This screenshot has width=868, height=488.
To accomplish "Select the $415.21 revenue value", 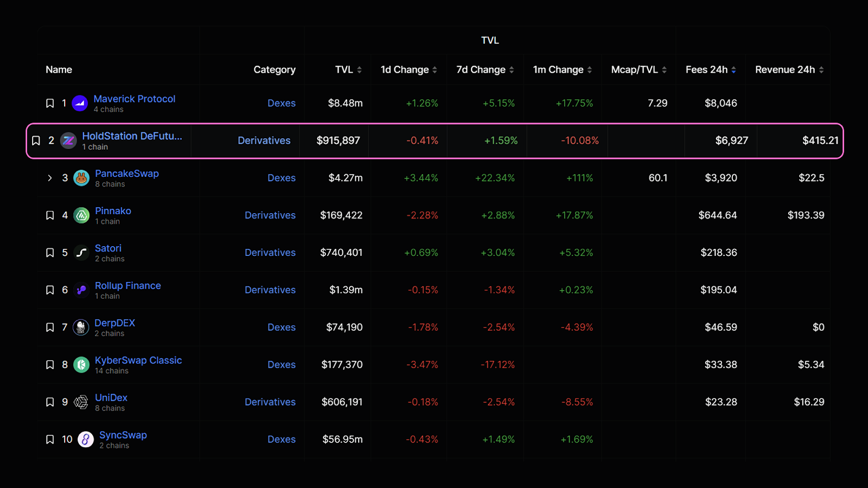I will click(x=820, y=140).
